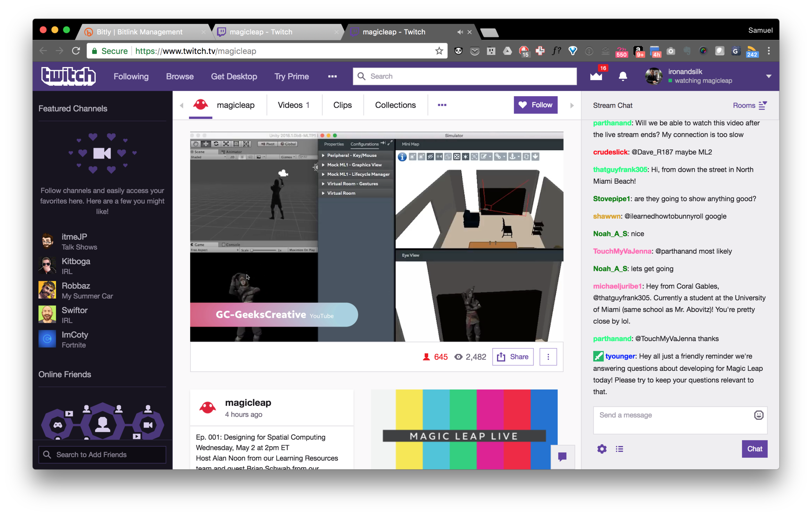Open the notifications bell
The image size is (812, 516).
(x=623, y=77)
